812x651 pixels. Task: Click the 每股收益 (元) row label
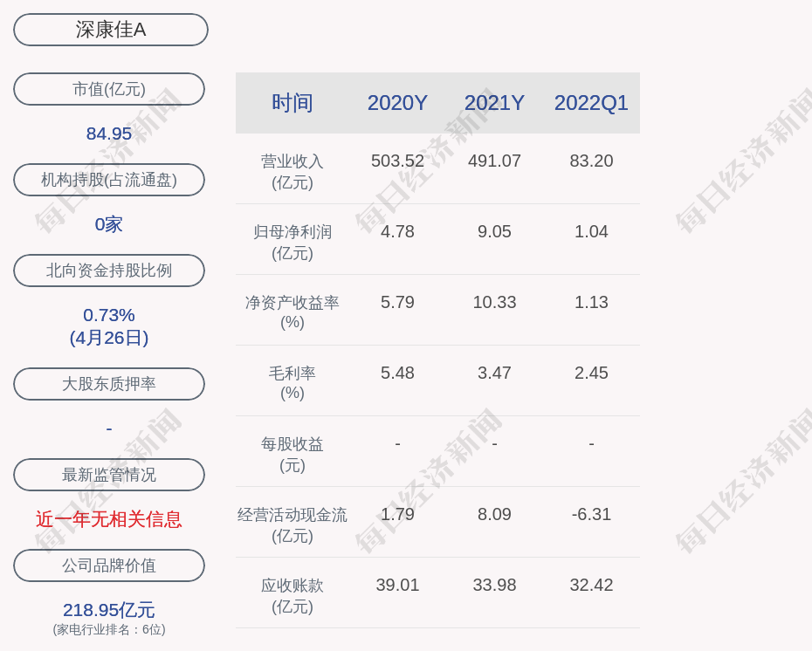coord(292,455)
